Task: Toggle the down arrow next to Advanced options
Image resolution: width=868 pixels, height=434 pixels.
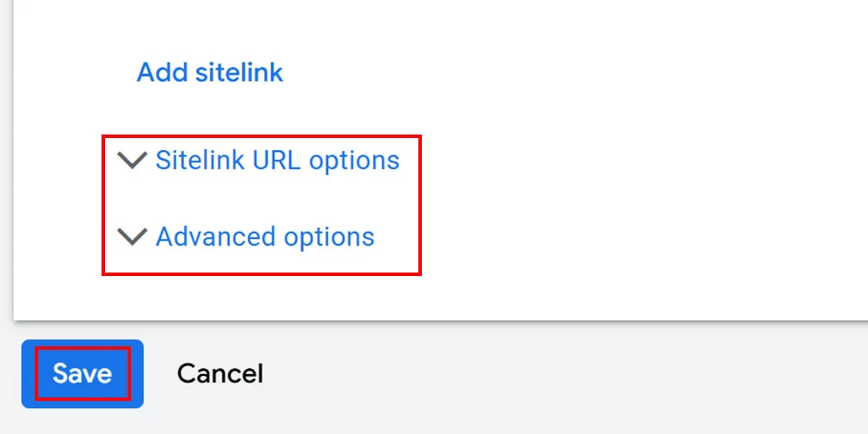Action: tap(132, 237)
